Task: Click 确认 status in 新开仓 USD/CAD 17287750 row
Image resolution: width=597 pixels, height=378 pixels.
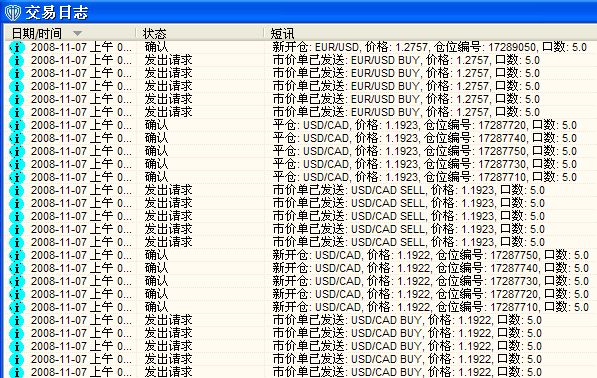Action: (x=156, y=255)
